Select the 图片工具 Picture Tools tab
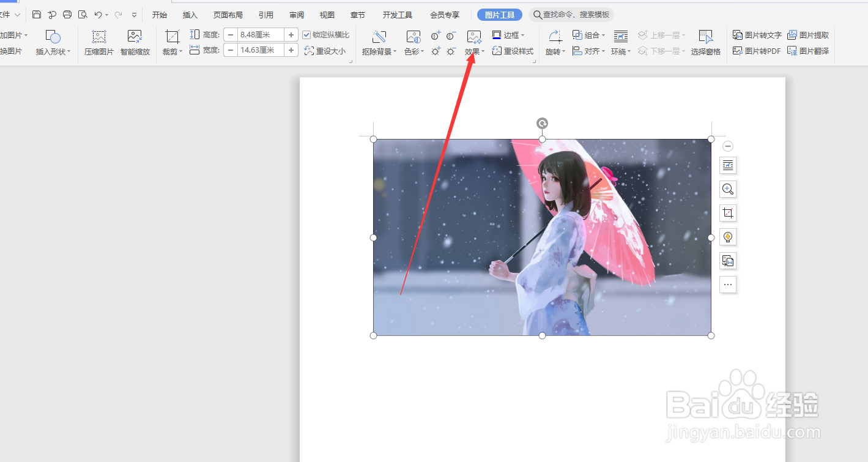 click(x=500, y=15)
